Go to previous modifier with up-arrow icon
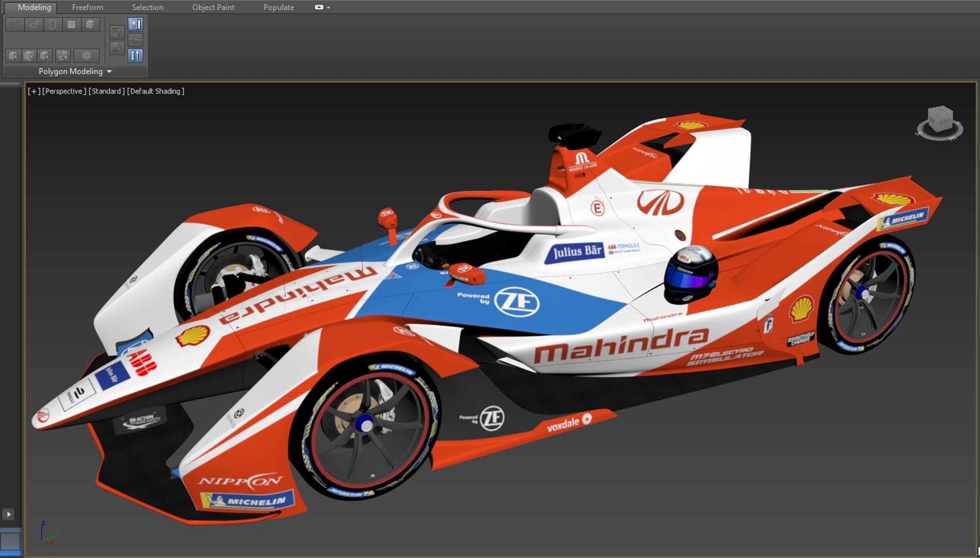 click(x=117, y=32)
